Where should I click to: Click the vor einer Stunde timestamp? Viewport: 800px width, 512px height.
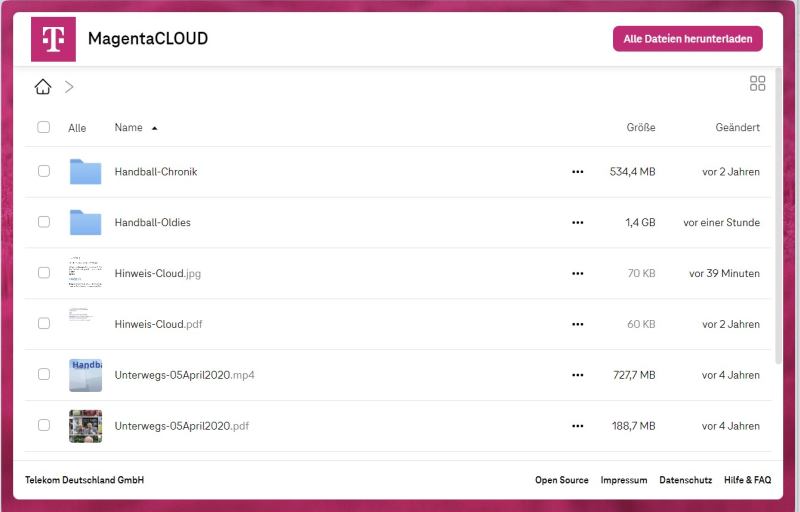click(x=721, y=222)
